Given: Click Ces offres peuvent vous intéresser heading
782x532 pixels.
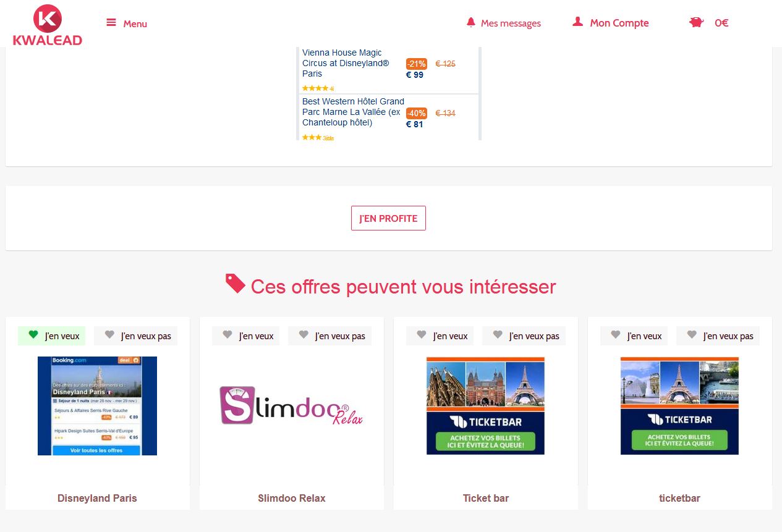Looking at the screenshot, I should [403, 287].
